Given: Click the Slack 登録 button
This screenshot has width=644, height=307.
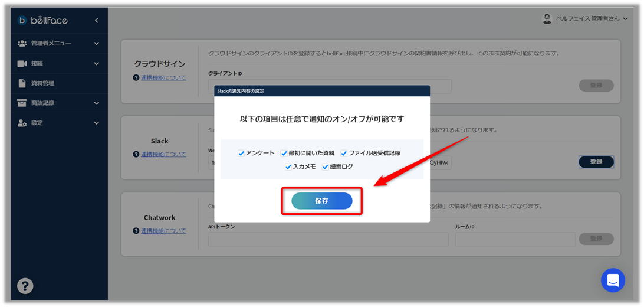Looking at the screenshot, I should pos(596,162).
